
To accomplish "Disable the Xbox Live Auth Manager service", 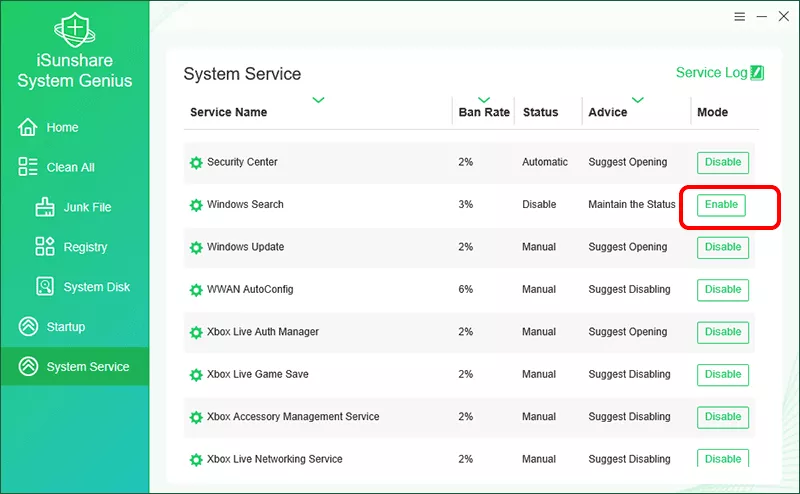I will click(x=722, y=332).
